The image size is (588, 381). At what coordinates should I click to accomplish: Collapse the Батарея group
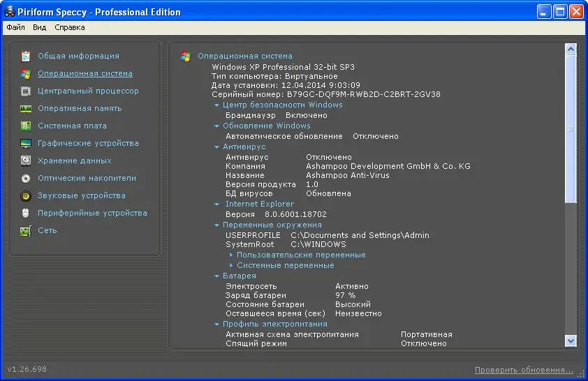coord(216,276)
